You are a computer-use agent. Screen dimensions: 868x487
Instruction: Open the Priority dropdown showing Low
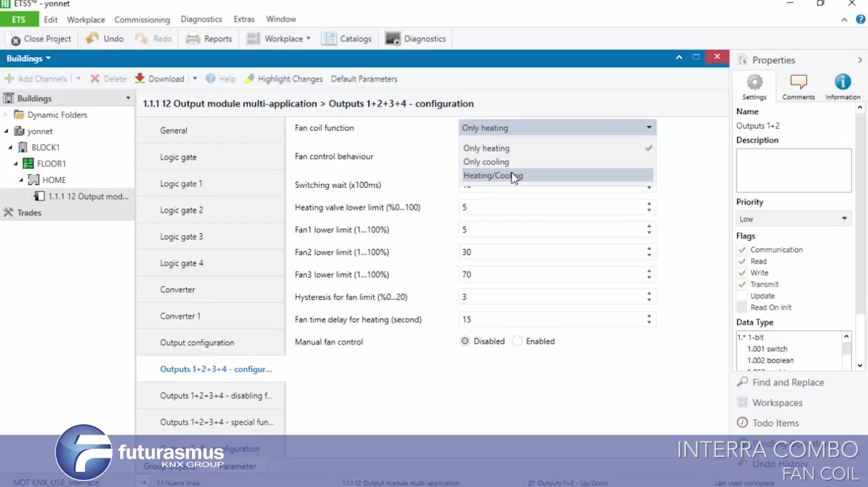click(x=793, y=219)
